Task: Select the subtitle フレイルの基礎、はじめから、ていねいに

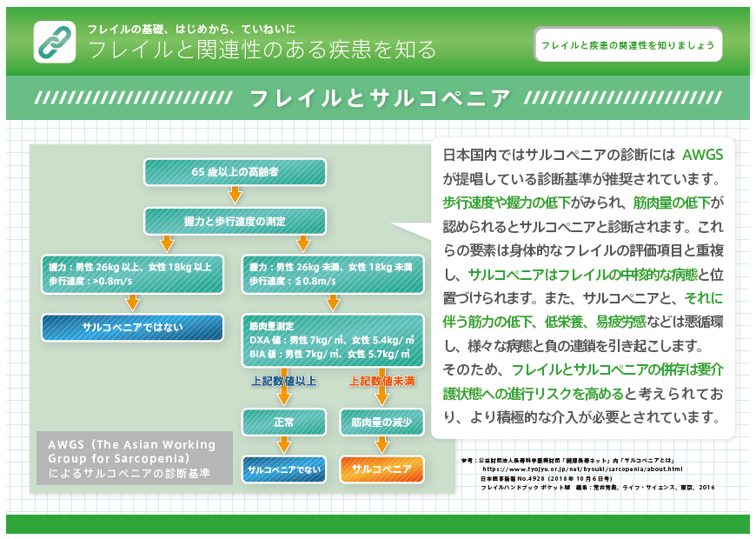Action: point(191,29)
